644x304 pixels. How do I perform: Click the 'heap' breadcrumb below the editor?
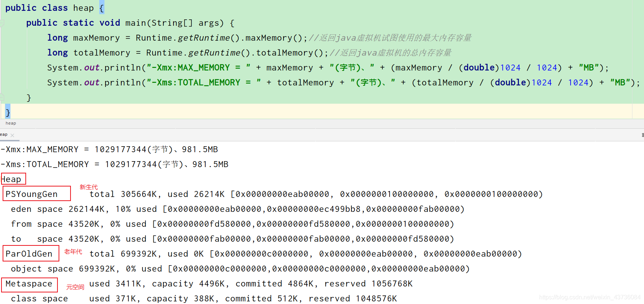click(11, 123)
